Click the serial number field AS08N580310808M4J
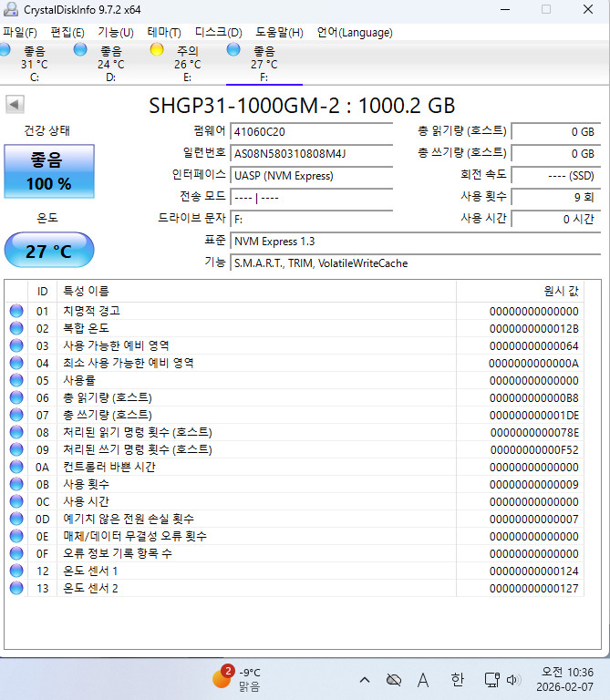The width and height of the screenshot is (610, 700). pyautogui.click(x=311, y=153)
